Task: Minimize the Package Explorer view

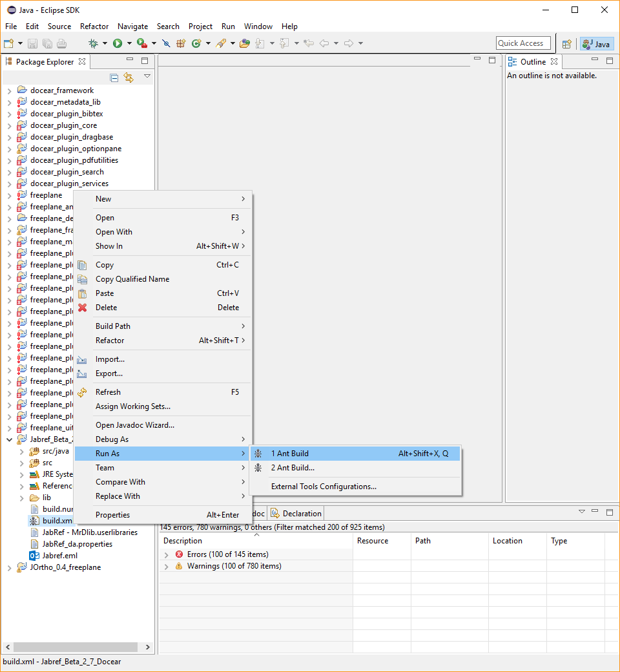Action: tap(130, 59)
